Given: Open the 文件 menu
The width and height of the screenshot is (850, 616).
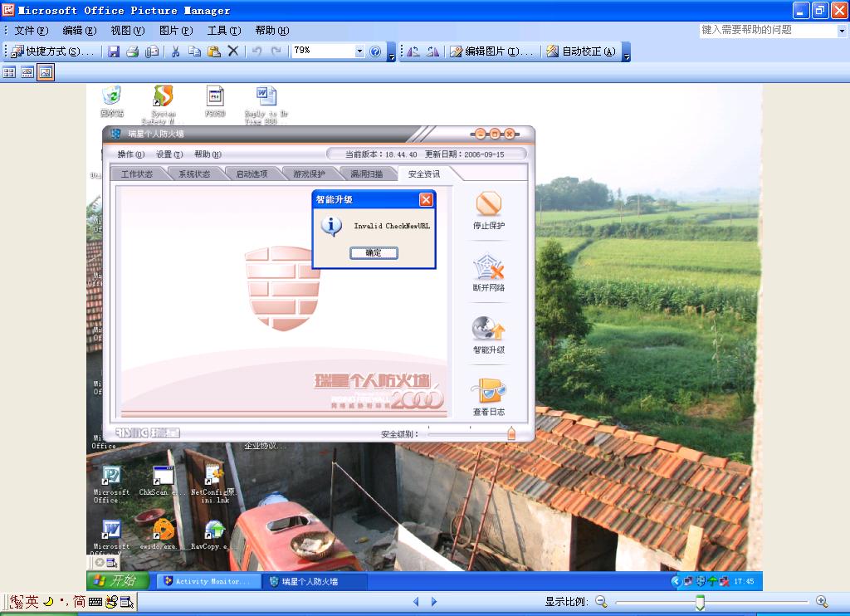Looking at the screenshot, I should pos(31,31).
